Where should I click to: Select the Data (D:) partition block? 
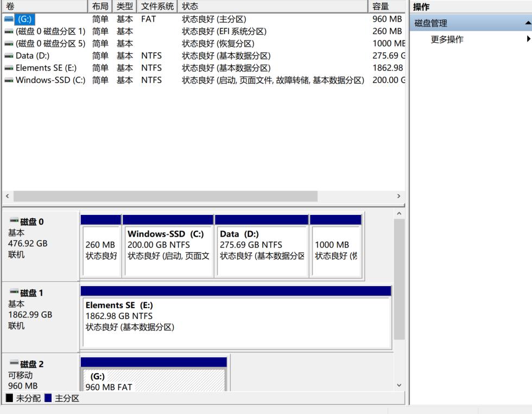261,247
